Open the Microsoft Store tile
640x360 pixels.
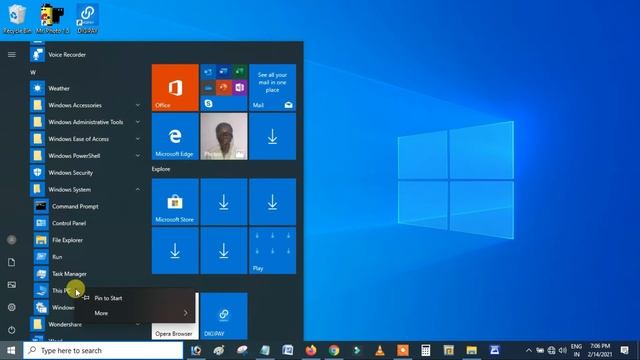coord(175,202)
